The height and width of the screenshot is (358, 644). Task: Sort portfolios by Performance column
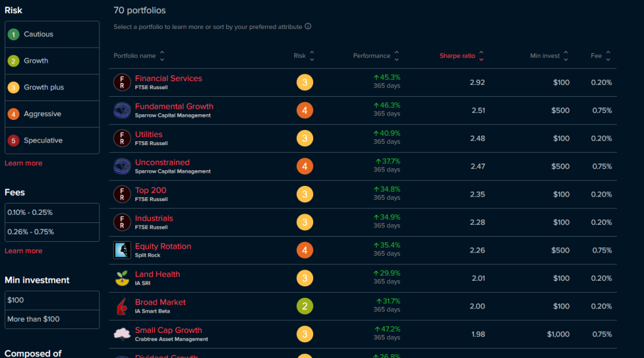[x=375, y=56]
